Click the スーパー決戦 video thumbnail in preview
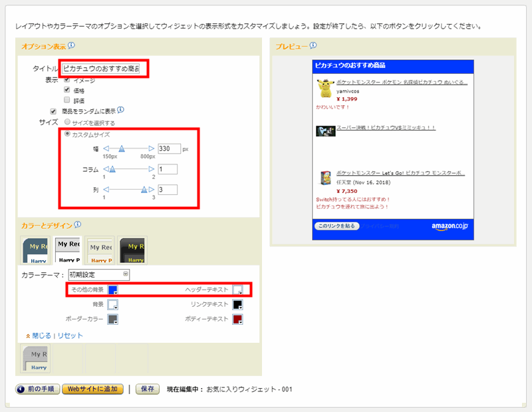This screenshot has width=532, height=412. tap(326, 130)
